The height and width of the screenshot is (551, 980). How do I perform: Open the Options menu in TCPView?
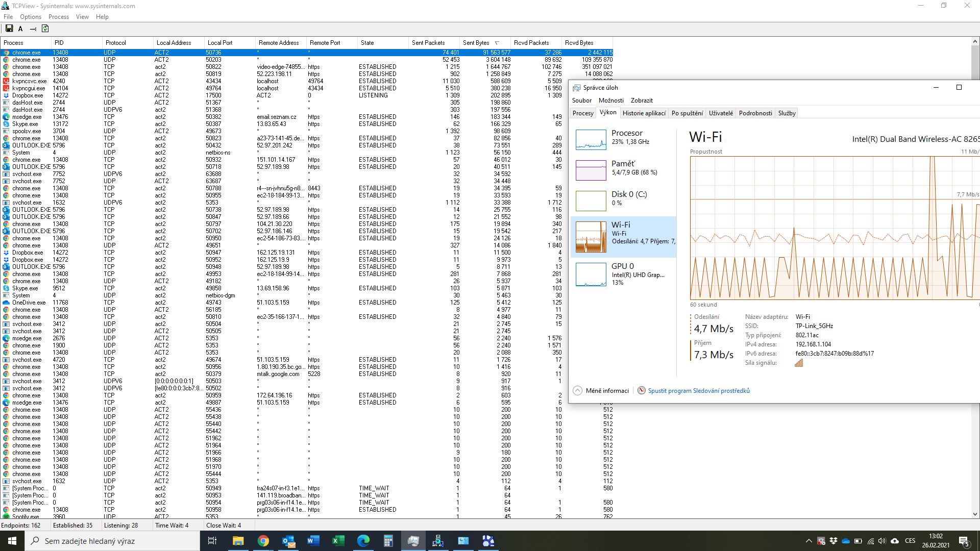pos(31,17)
